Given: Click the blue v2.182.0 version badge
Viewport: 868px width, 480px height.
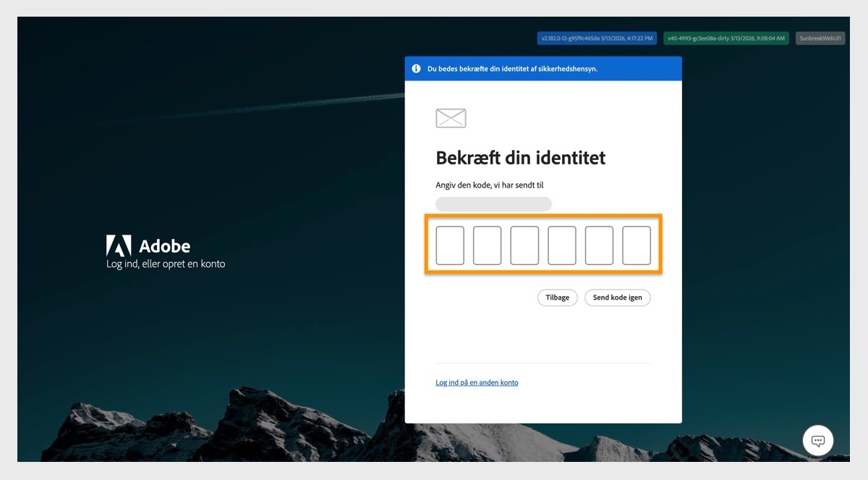Looking at the screenshot, I should (597, 38).
